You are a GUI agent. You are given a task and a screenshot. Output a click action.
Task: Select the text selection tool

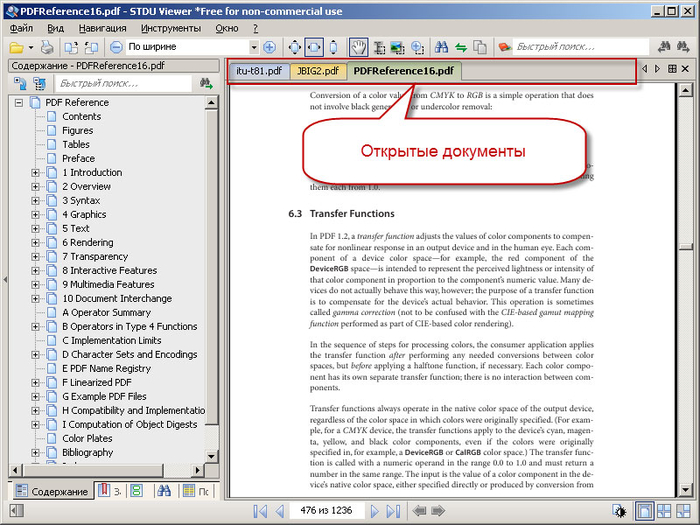379,47
